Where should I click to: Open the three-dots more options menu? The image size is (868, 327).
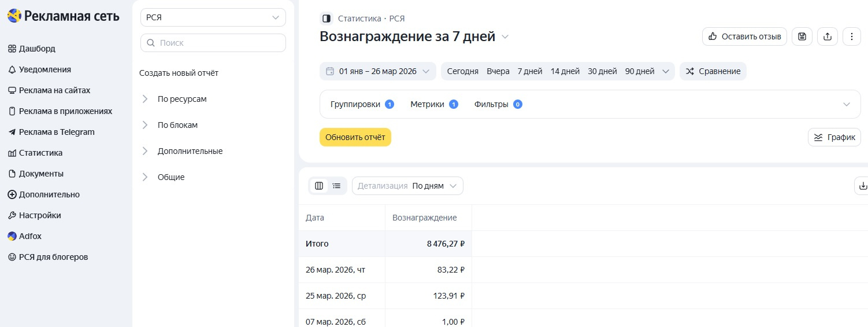(x=852, y=36)
